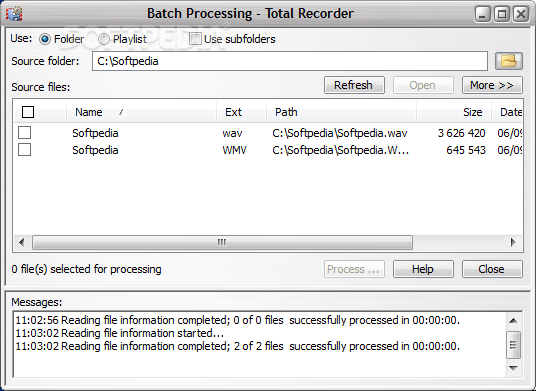Select the Playlist radio option
This screenshot has width=536, height=391.
[x=104, y=39]
